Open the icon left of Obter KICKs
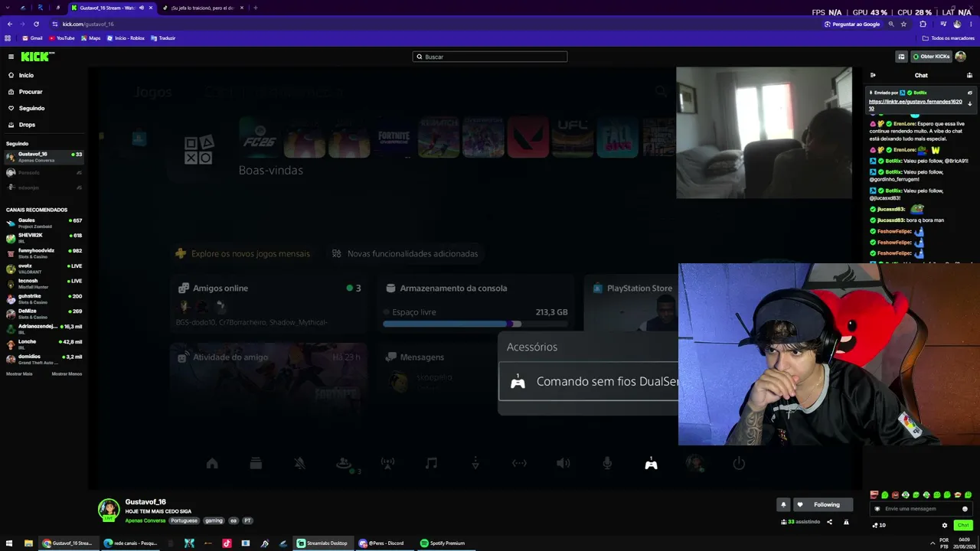This screenshot has height=551, width=980. (901, 57)
